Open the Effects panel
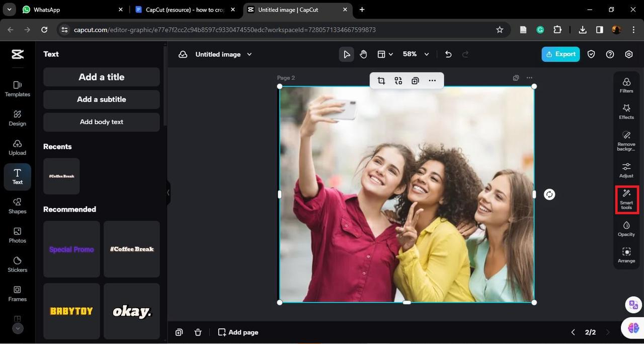Image resolution: width=644 pixels, height=344 pixels. (x=626, y=111)
